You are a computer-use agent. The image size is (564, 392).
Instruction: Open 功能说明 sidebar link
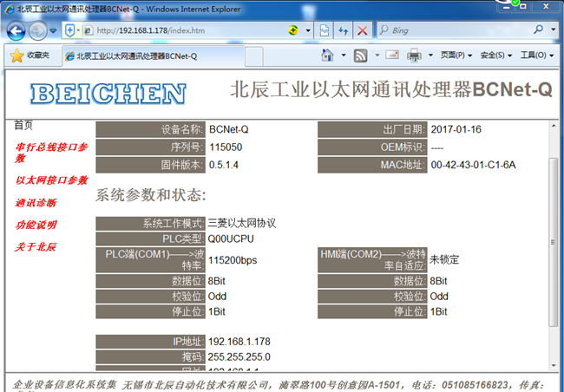[x=36, y=225]
